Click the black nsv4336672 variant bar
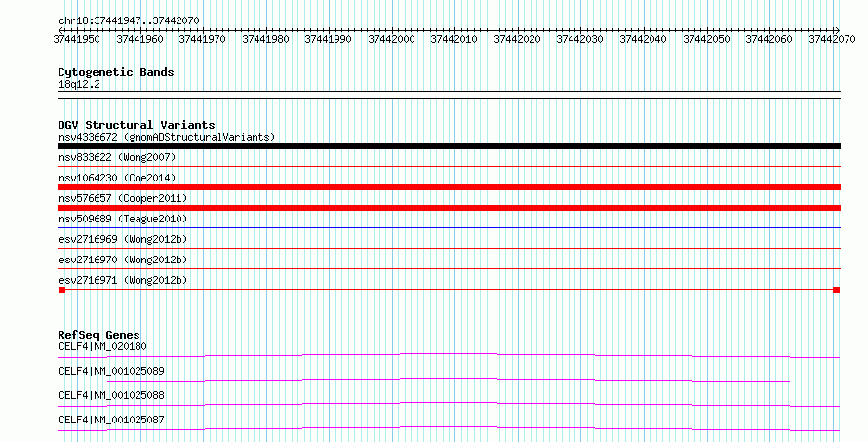 point(449,146)
